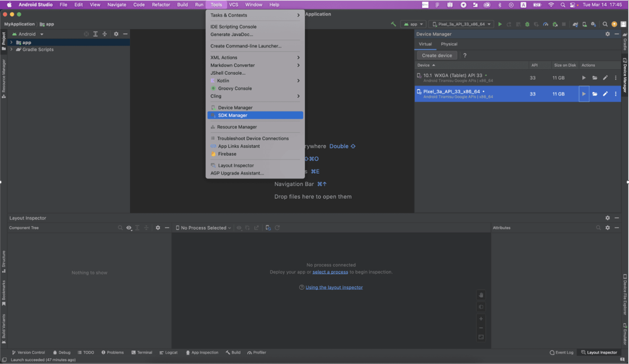Zoom in on the Layout Inspector canvas
This screenshot has height=364, width=629.
tap(481, 319)
